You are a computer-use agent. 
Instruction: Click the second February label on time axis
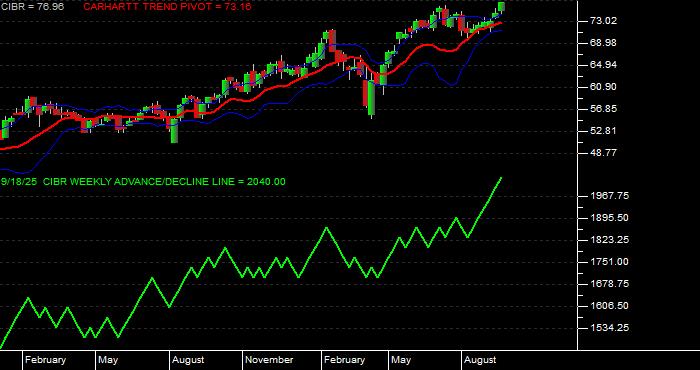344,360
